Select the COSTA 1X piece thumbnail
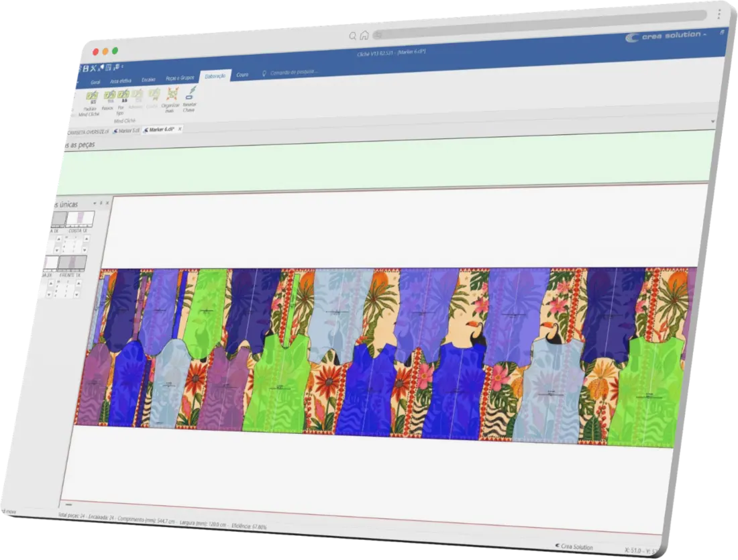 [x=80, y=219]
